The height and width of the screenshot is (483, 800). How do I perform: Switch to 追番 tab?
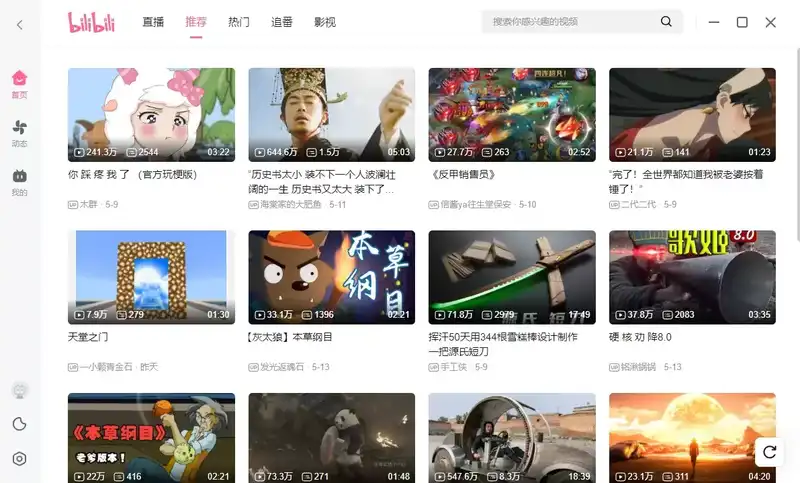coord(282,22)
